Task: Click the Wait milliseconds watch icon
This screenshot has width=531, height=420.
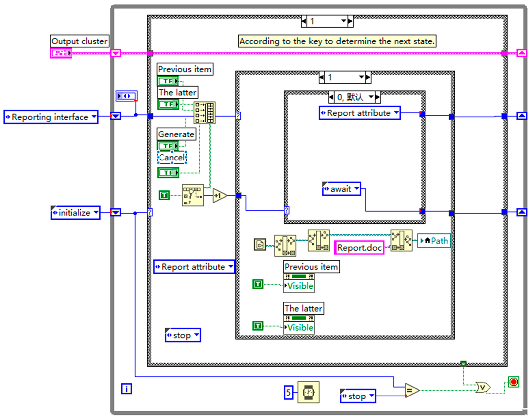Action: [308, 392]
